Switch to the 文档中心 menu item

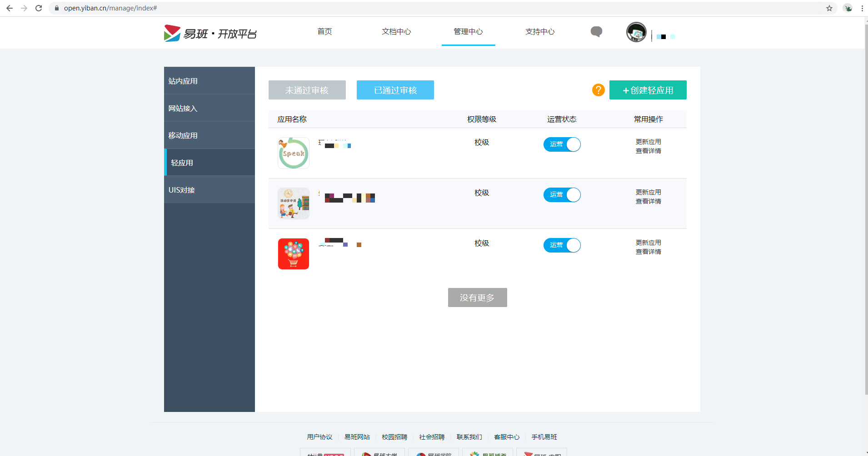click(x=396, y=32)
